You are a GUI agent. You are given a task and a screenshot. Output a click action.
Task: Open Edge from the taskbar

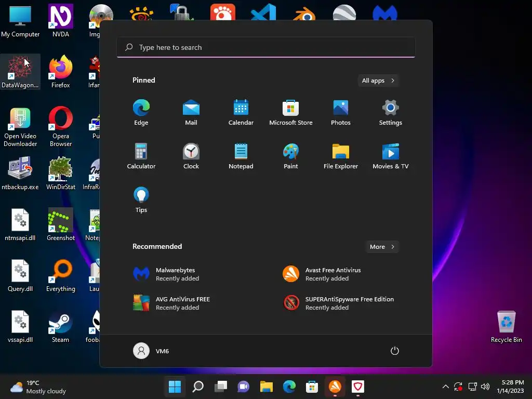click(289, 387)
